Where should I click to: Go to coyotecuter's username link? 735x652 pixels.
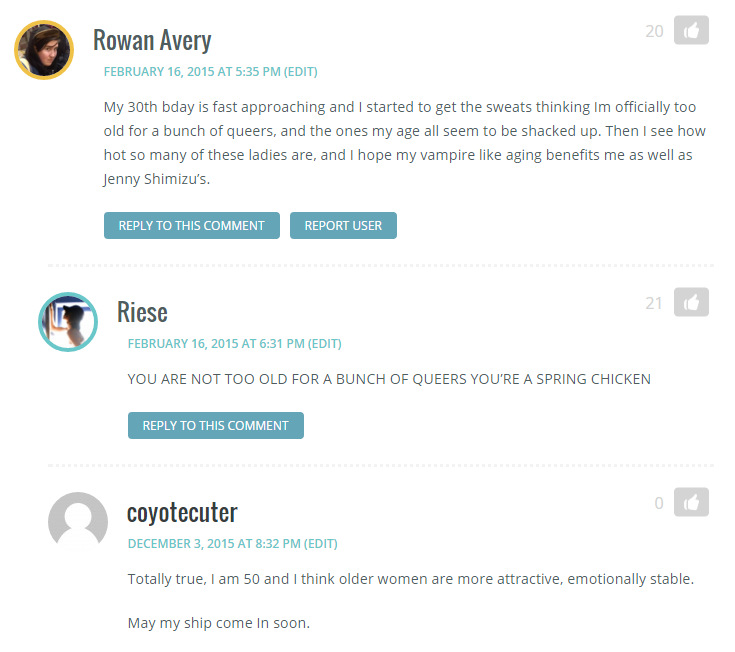(x=182, y=512)
